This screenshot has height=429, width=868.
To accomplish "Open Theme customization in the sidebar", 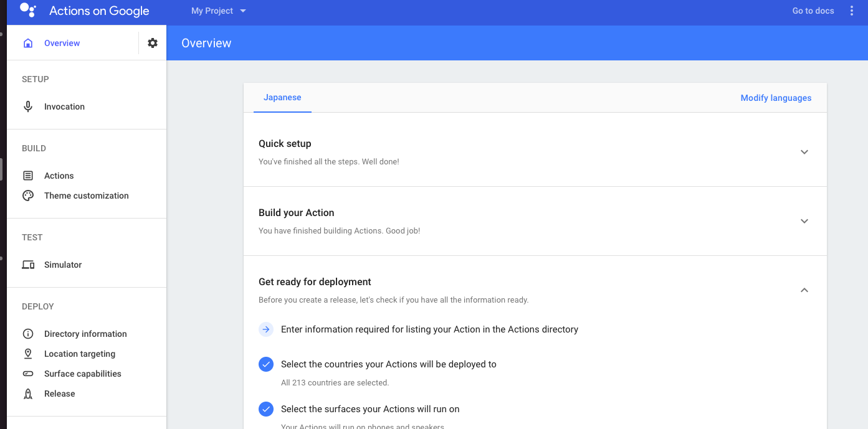I will tap(87, 196).
